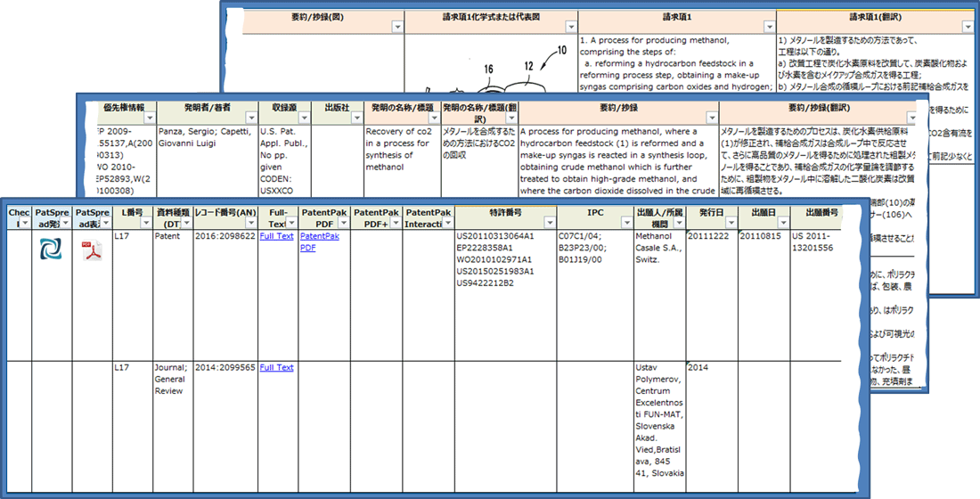Select publication date cell 20111222
This screenshot has height=499, width=980.
point(711,295)
